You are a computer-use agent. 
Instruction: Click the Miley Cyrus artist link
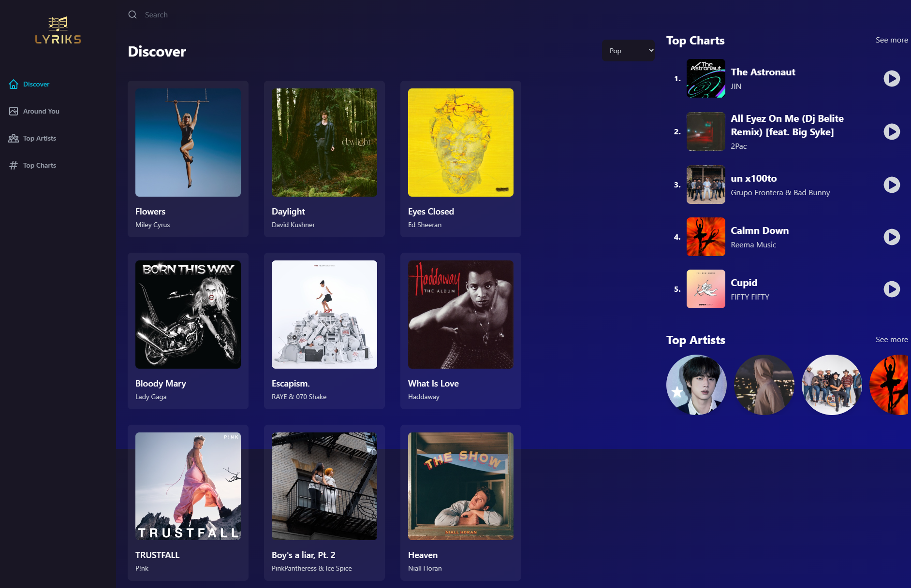153,225
